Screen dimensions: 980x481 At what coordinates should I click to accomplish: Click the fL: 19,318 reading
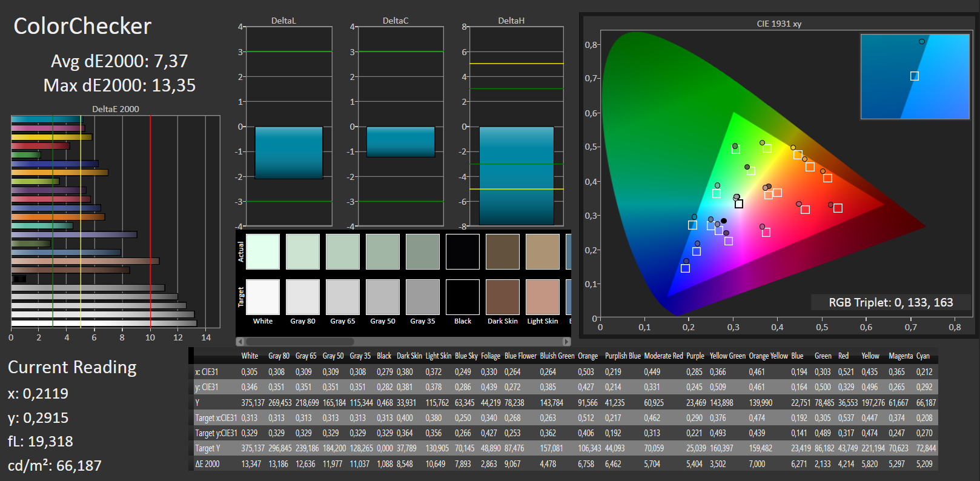pyautogui.click(x=40, y=442)
